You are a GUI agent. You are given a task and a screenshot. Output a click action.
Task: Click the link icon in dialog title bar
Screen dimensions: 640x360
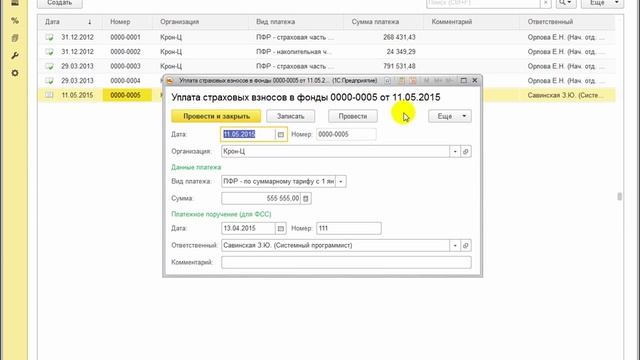coord(387,81)
